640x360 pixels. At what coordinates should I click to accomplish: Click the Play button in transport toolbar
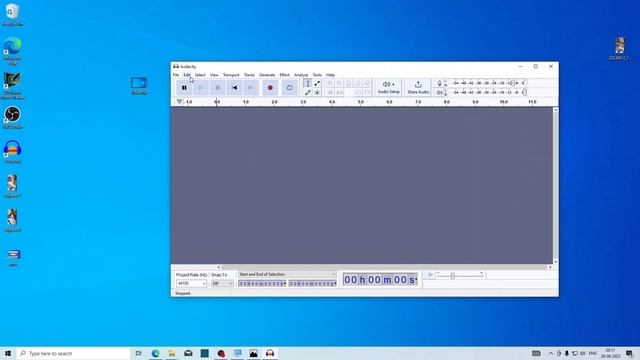pyautogui.click(x=201, y=88)
